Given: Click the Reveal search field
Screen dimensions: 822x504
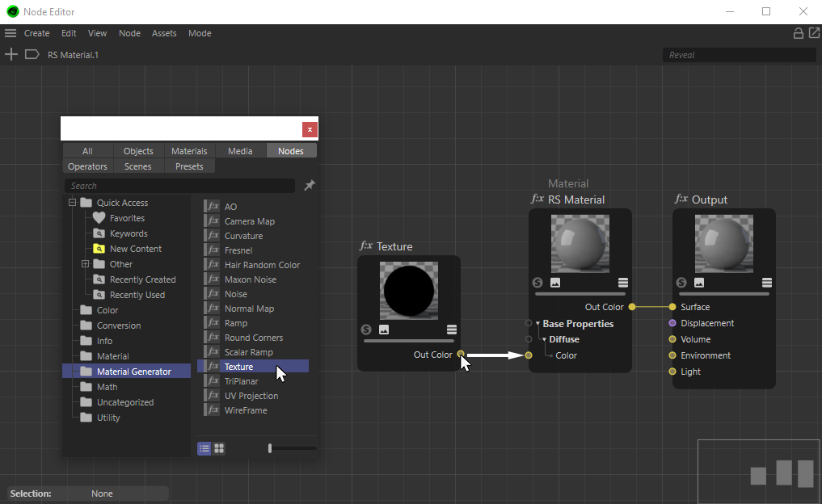Looking at the screenshot, I should click(740, 55).
